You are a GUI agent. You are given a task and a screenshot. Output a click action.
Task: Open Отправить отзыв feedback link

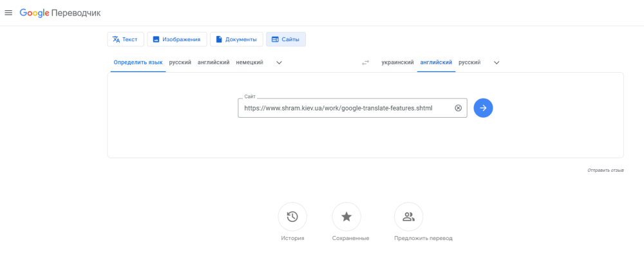coord(606,170)
